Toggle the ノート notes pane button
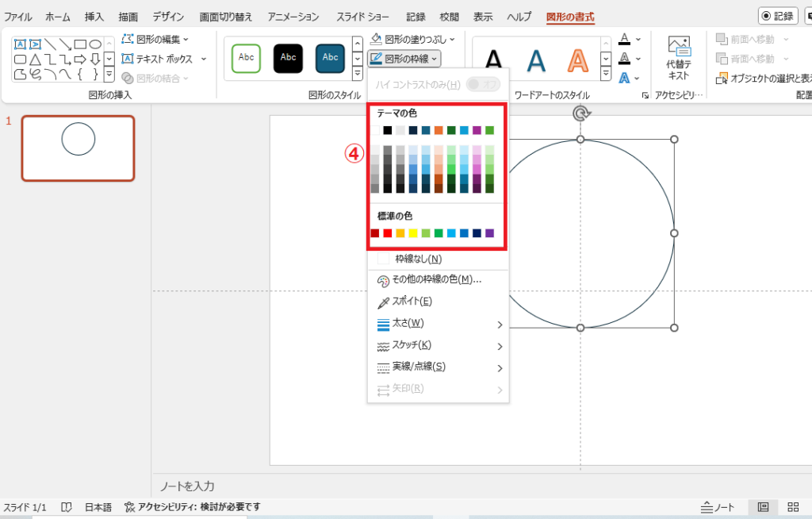Screen dimensions: 812x519 (717, 507)
